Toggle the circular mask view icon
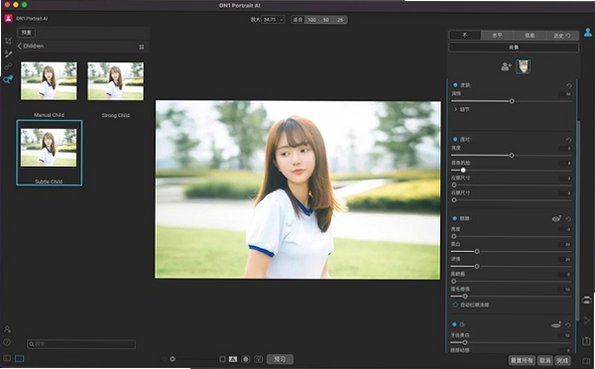This screenshot has height=369, width=595. click(246, 359)
